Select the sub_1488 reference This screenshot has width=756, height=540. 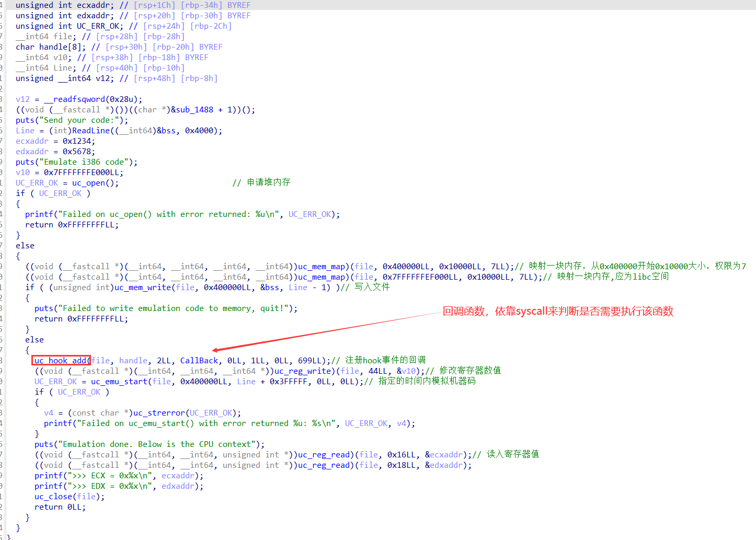click(x=194, y=110)
